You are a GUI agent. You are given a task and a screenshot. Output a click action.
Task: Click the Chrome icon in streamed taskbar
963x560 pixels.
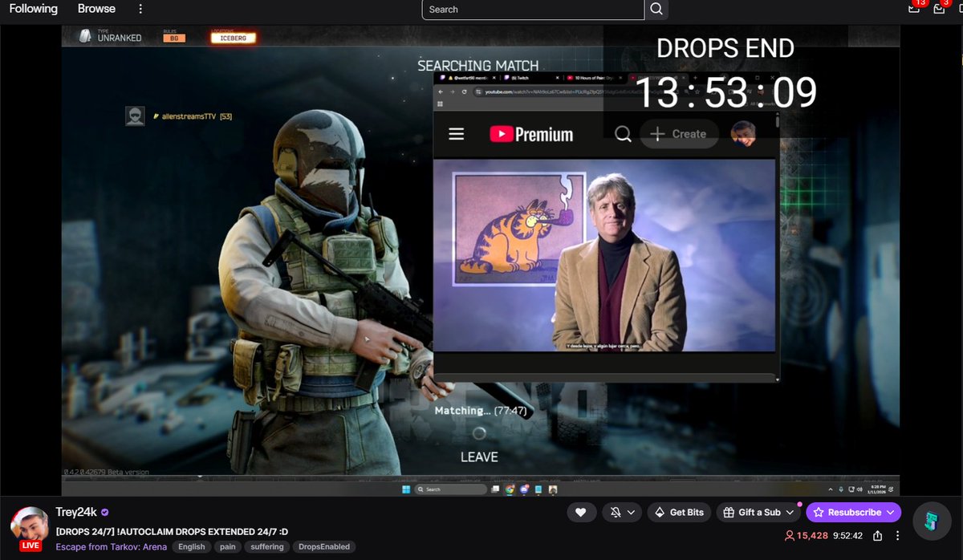coord(509,489)
